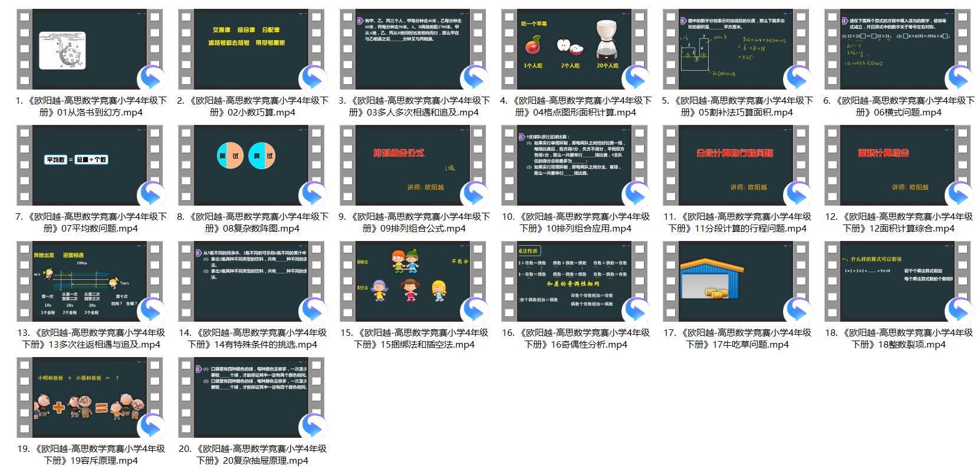This screenshot has width=980, height=469.
Task: Select the 13多次往返相遇与追及 video thumbnail
Action: pos(90,280)
